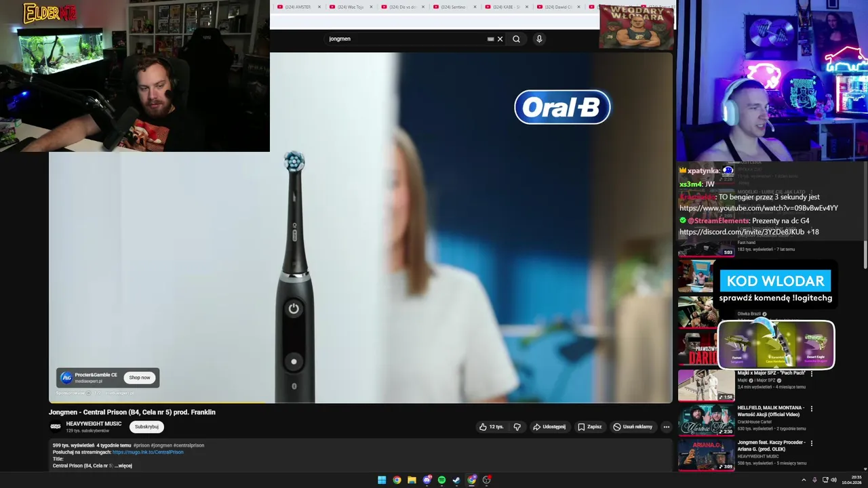Click the xpatynka username in chat
Screen dimensions: 868x488
[x=703, y=171]
